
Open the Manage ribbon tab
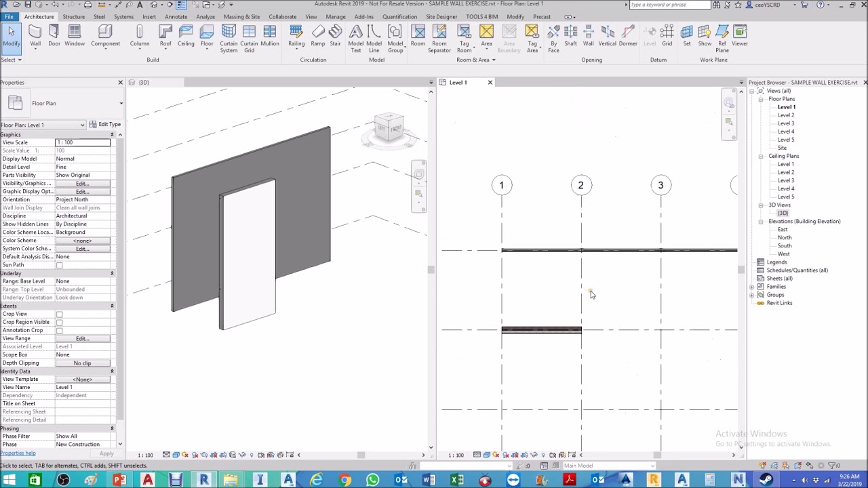tap(336, 17)
